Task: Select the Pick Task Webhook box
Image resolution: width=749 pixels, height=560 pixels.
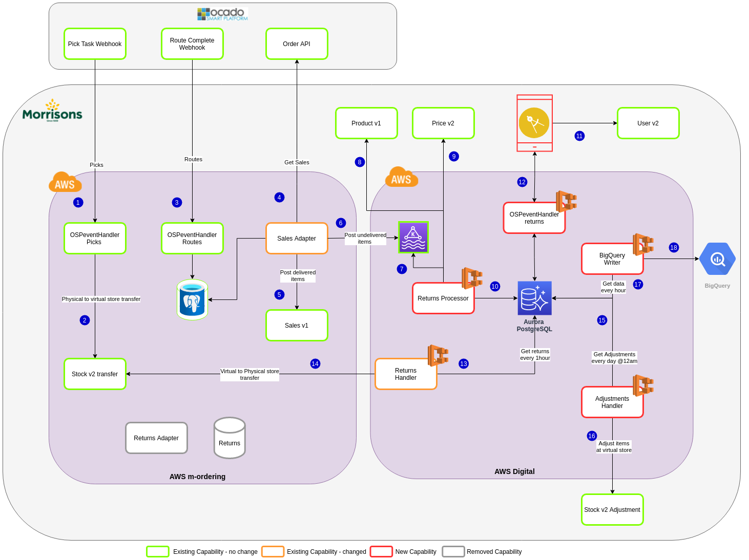Action: point(95,44)
